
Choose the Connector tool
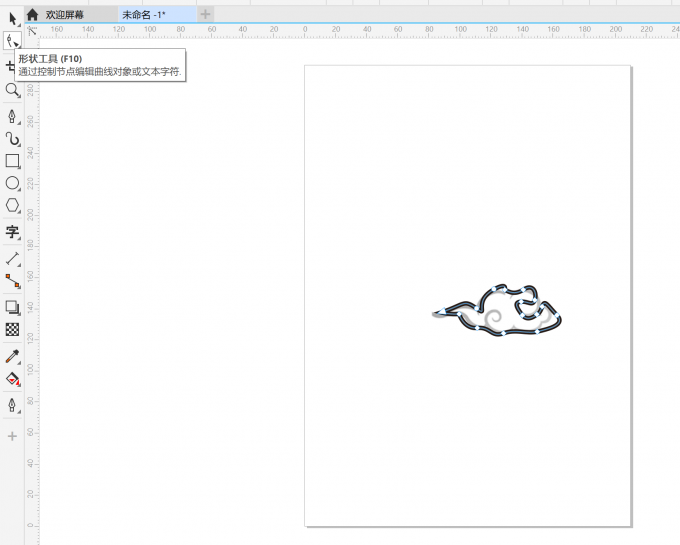(12, 282)
